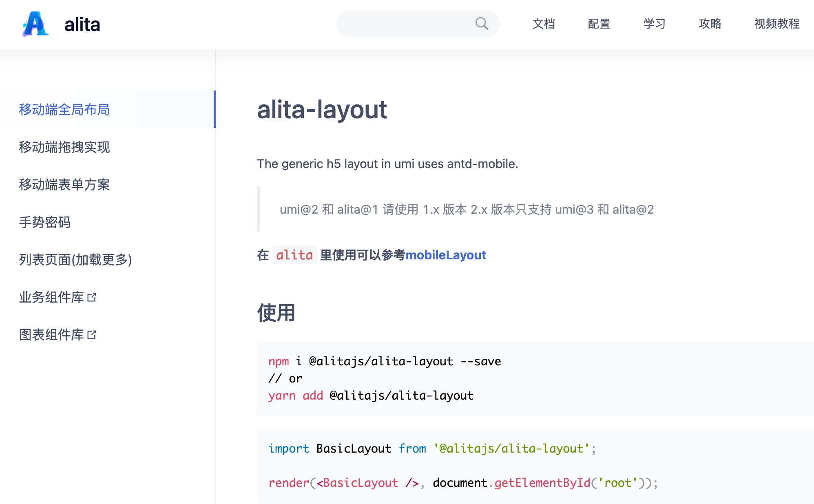814x504 pixels.
Task: Open the 图表组件库 external link
Action: (51, 335)
